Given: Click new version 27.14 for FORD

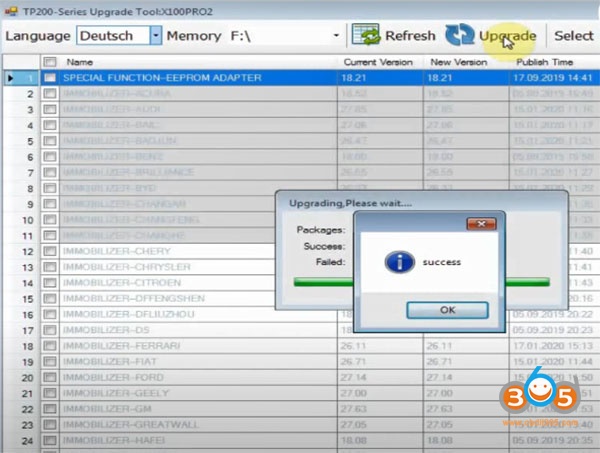Looking at the screenshot, I should point(439,377).
